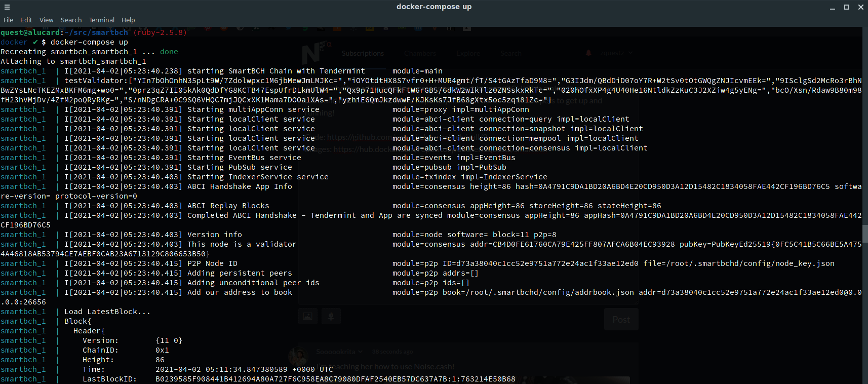Click the 'testValidator:' log text
The height and width of the screenshot is (384, 868).
(x=96, y=81)
